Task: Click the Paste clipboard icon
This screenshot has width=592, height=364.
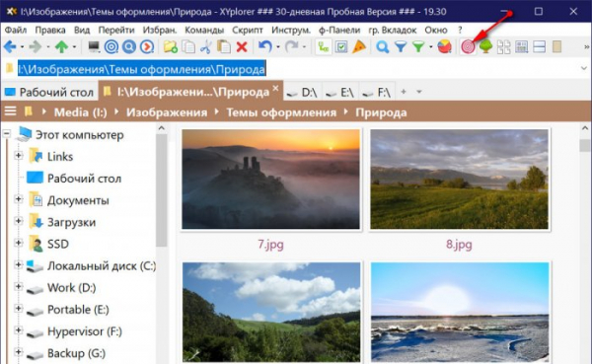Action: click(224, 46)
